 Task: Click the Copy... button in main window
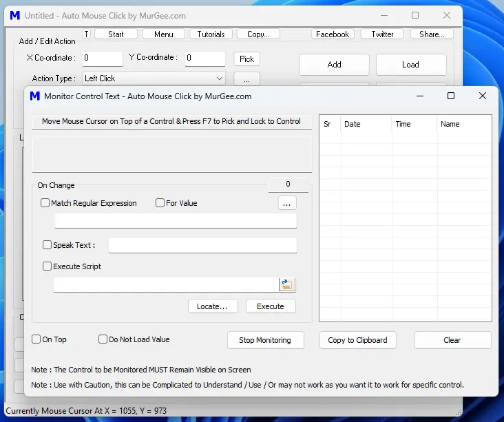[258, 34]
